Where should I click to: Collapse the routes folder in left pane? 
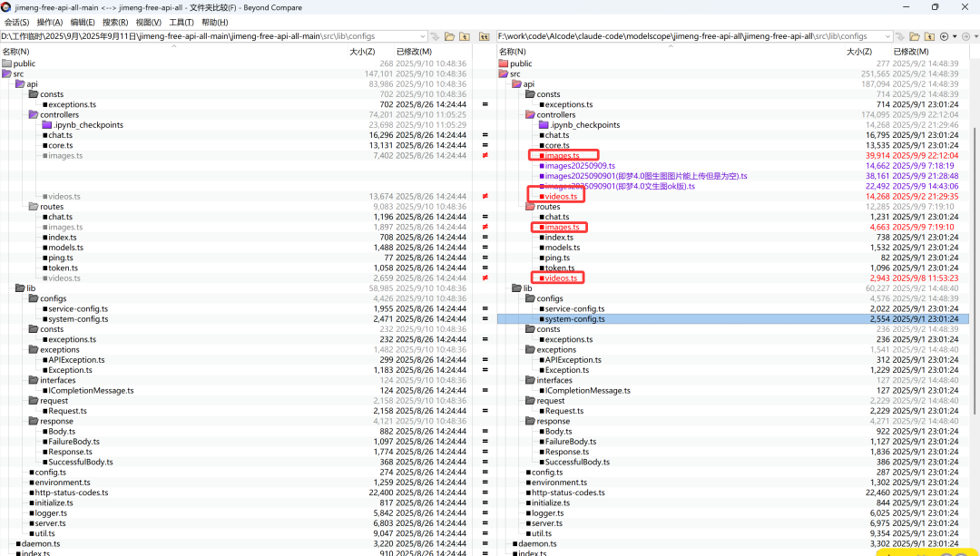[34, 206]
